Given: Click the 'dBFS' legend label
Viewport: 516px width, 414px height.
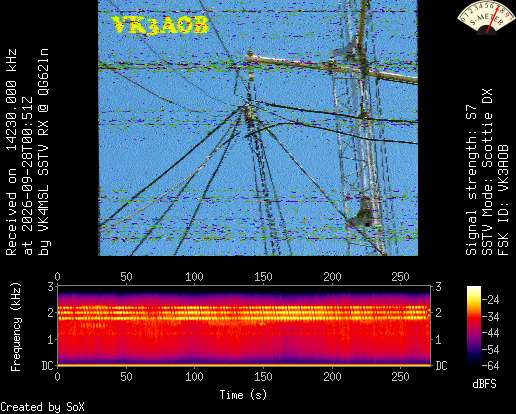Looking at the screenshot, I should pos(484,384).
